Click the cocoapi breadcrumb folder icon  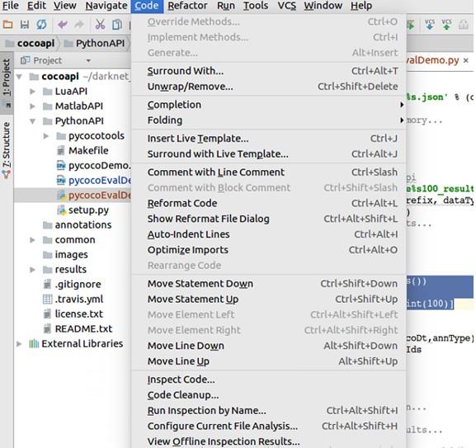(10, 44)
